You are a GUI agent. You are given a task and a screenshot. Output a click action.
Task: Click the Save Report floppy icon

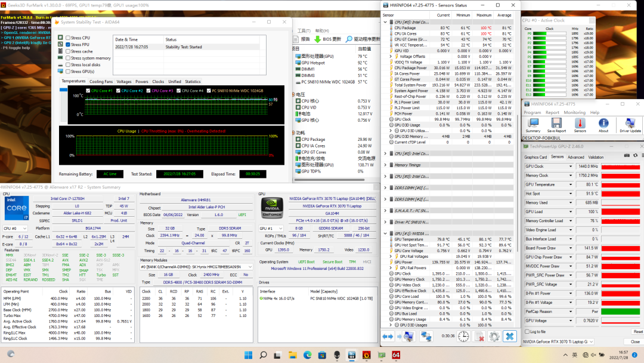(556, 124)
